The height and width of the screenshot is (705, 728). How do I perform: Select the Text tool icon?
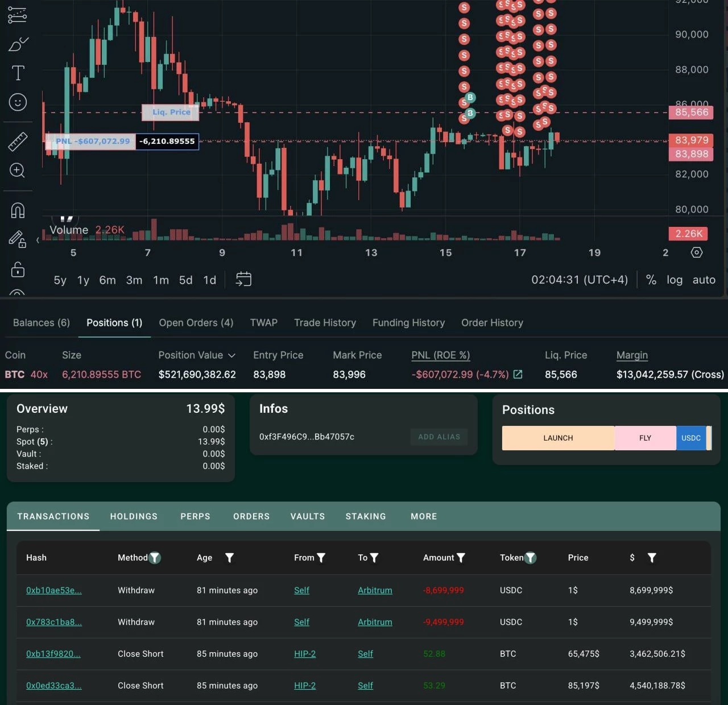18,73
